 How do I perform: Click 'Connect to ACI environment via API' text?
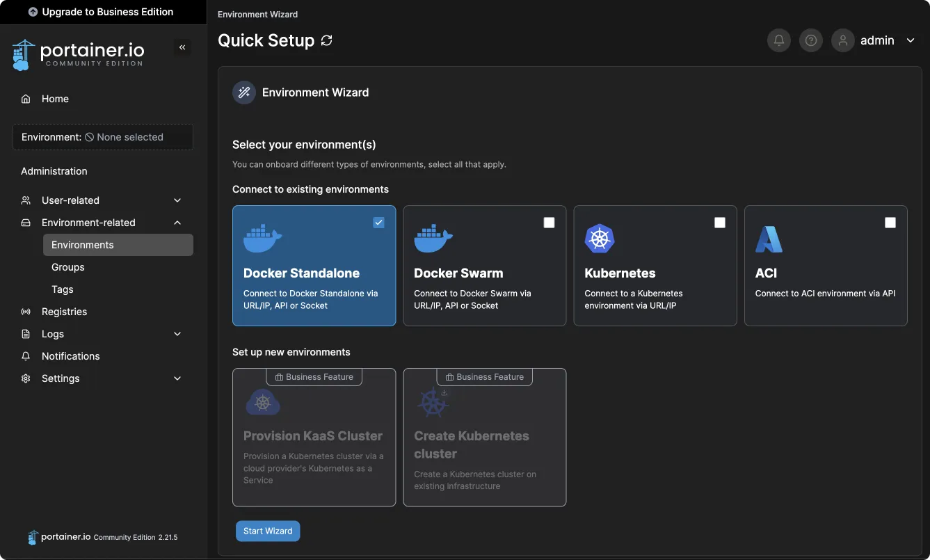[x=825, y=294]
